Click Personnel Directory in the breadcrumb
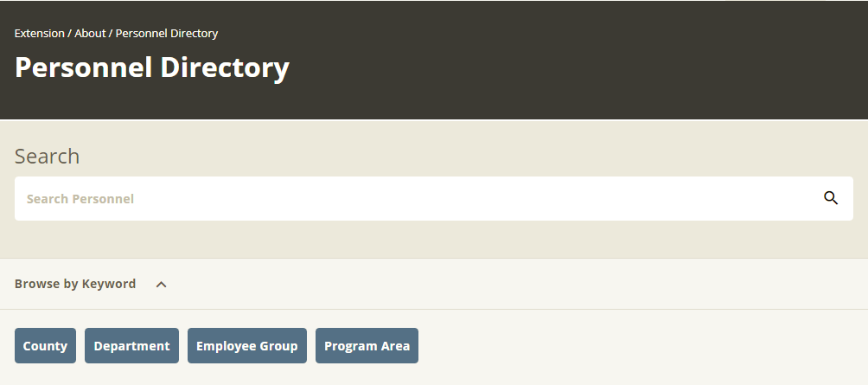Viewport: 868px width, 385px height. (167, 33)
